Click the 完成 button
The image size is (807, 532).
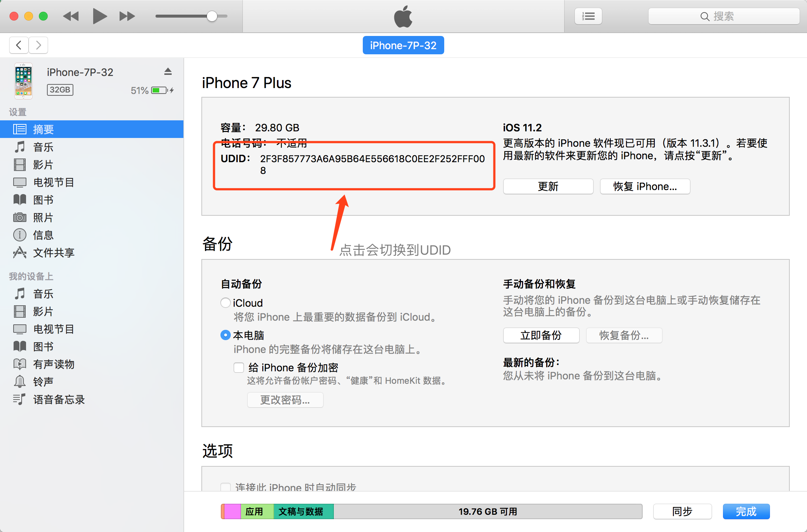(746, 511)
